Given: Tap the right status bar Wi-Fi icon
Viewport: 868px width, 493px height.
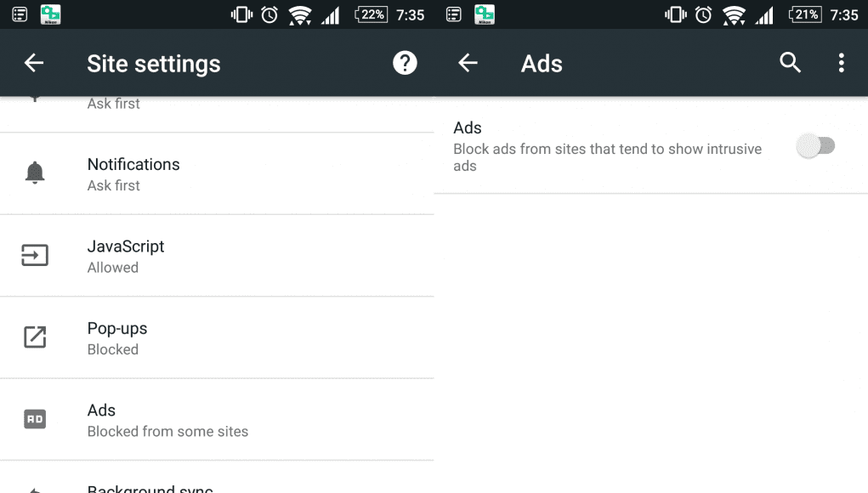Looking at the screenshot, I should pyautogui.click(x=734, y=15).
